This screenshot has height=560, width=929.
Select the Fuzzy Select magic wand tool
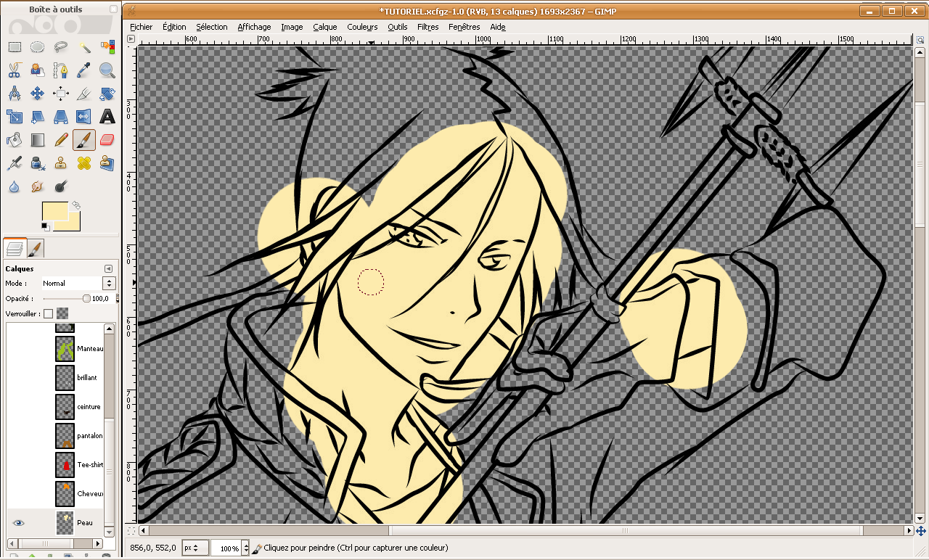coord(84,47)
